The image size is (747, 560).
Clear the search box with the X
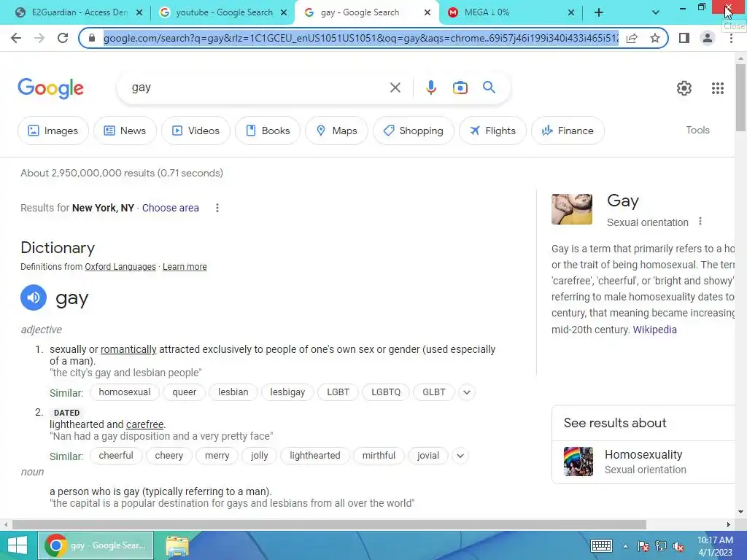pyautogui.click(x=395, y=87)
